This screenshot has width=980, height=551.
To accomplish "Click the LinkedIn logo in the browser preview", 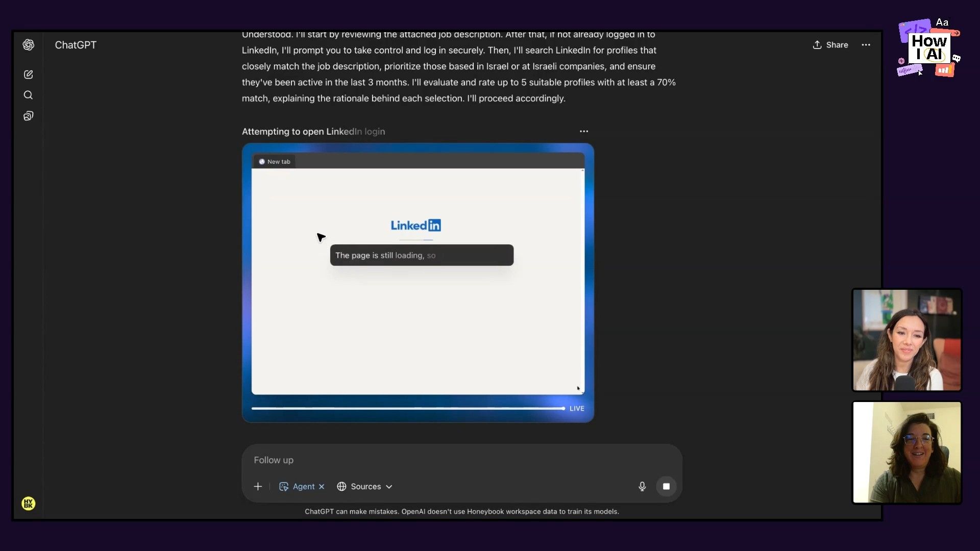I will pyautogui.click(x=415, y=226).
